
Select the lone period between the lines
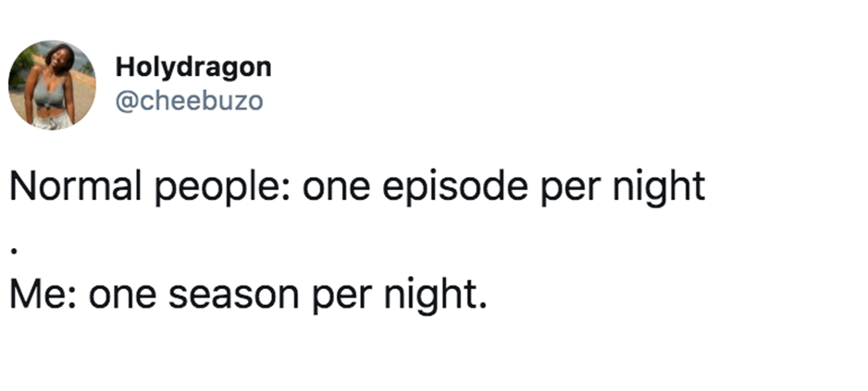(15, 251)
